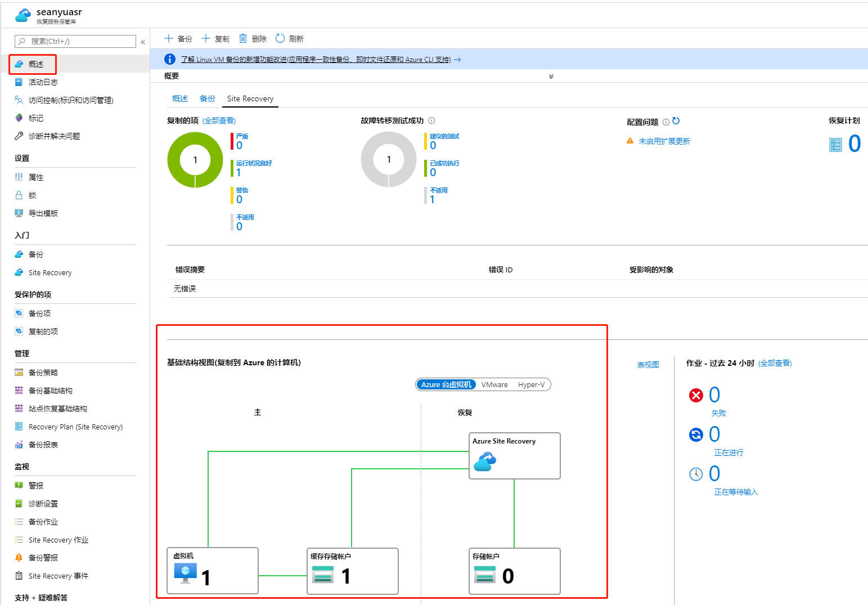
Task: Open 备份策略 in the sidebar
Action: tap(43, 373)
